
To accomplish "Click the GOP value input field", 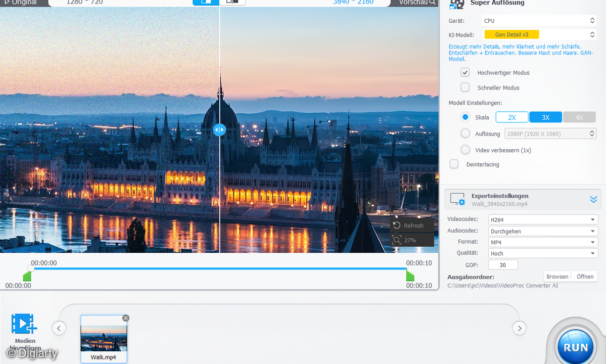I will pos(502,264).
